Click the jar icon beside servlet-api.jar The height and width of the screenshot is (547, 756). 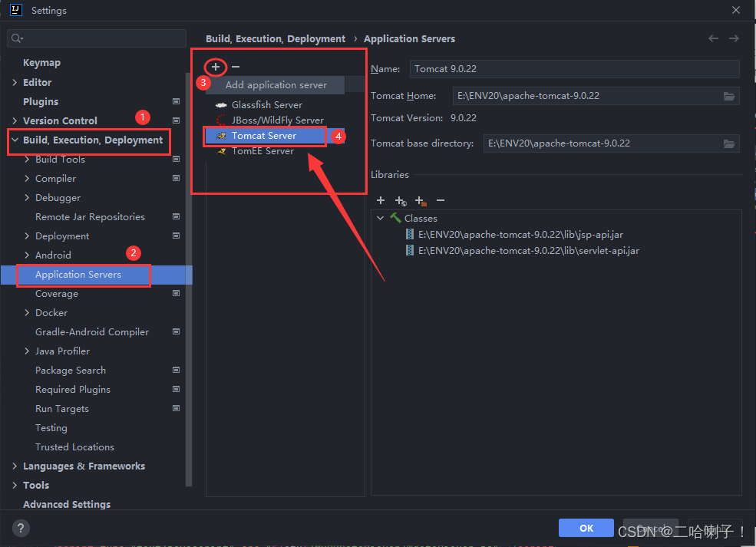pyautogui.click(x=409, y=251)
